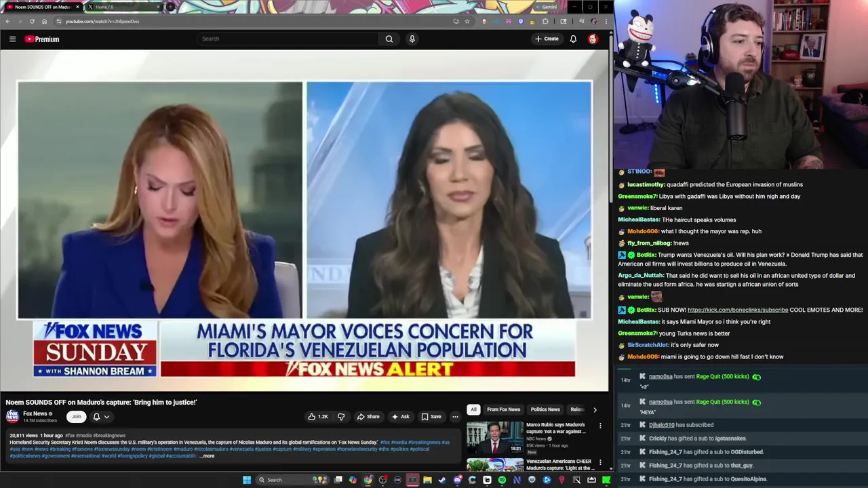
Task: Activate voice search microphone
Action: coord(412,39)
